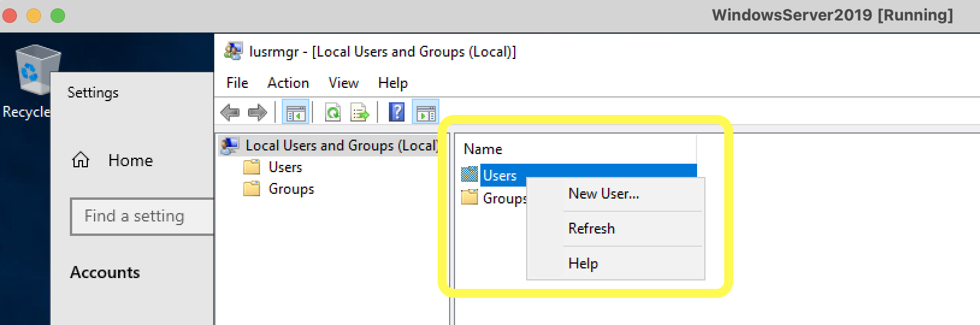This screenshot has height=325, width=980.
Task: Open the View menu
Action: tap(344, 83)
